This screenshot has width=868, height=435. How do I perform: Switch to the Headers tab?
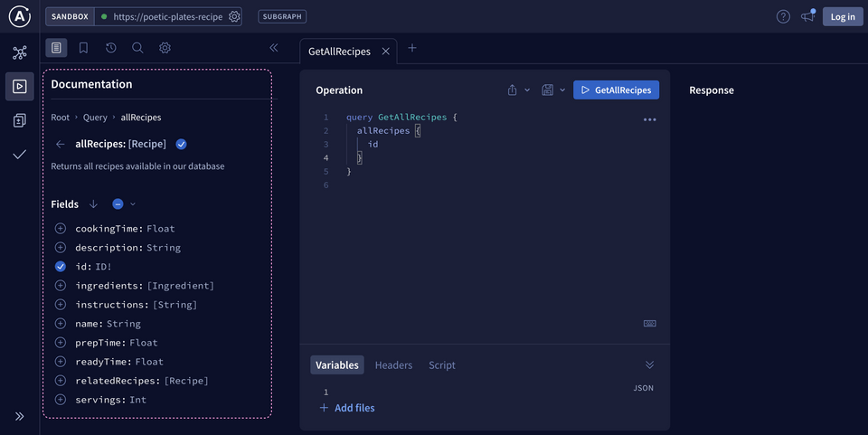(x=393, y=365)
